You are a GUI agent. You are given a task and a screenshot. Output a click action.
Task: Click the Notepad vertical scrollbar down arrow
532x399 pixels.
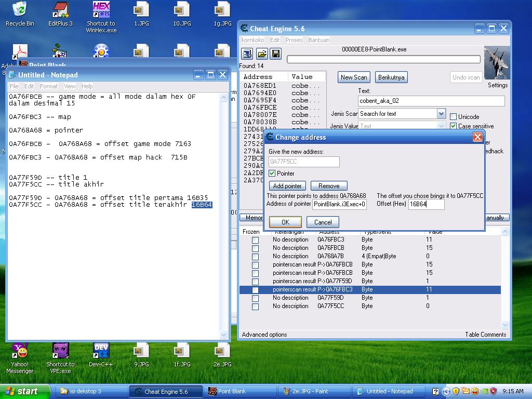click(x=224, y=335)
